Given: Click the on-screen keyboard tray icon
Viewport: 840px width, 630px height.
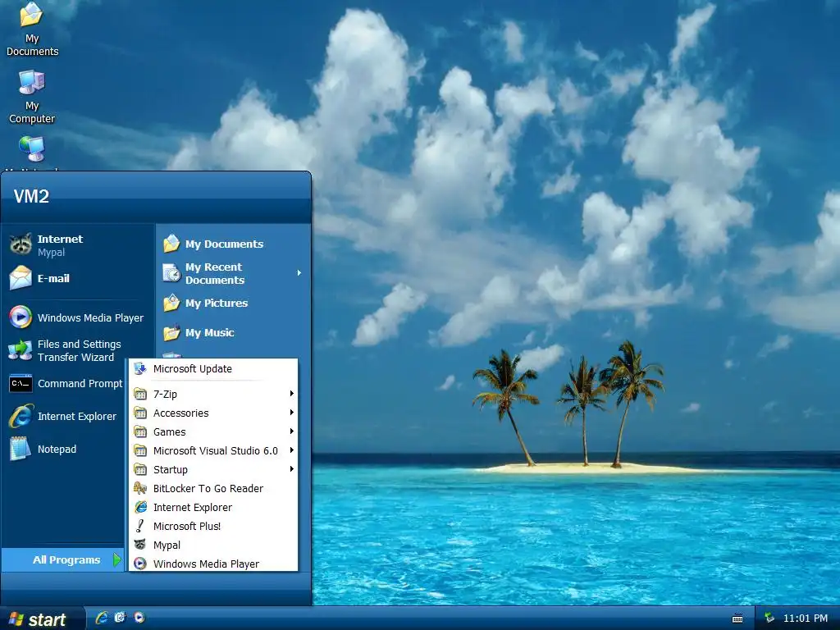Looking at the screenshot, I should click(x=737, y=619).
